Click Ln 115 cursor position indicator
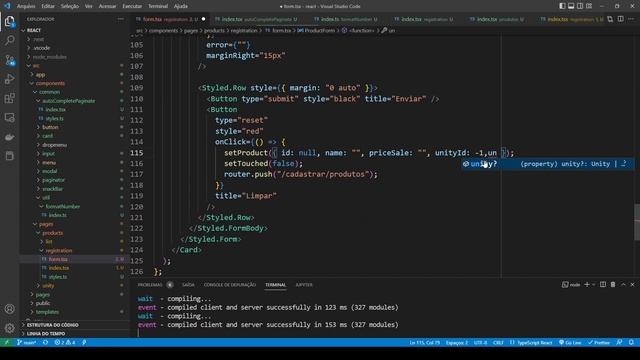 click(425, 342)
